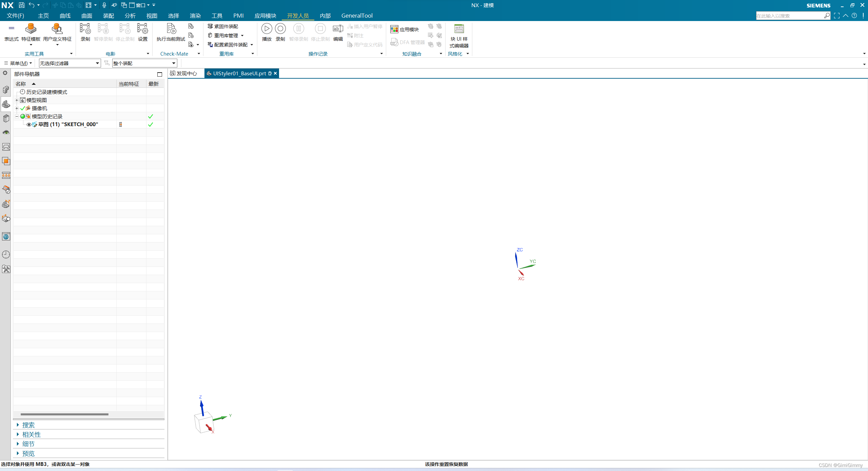
Task: Select the part navigator sidebar icon
Action: 6,104
